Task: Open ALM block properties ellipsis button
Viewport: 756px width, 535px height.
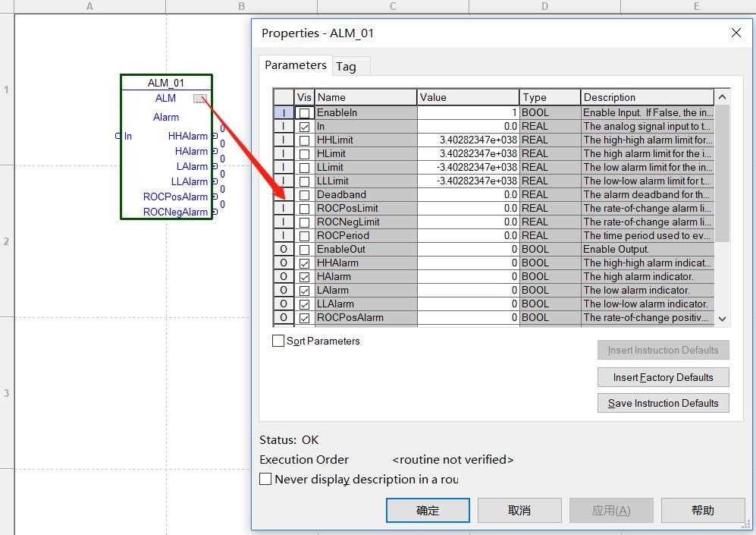Action: [x=200, y=99]
